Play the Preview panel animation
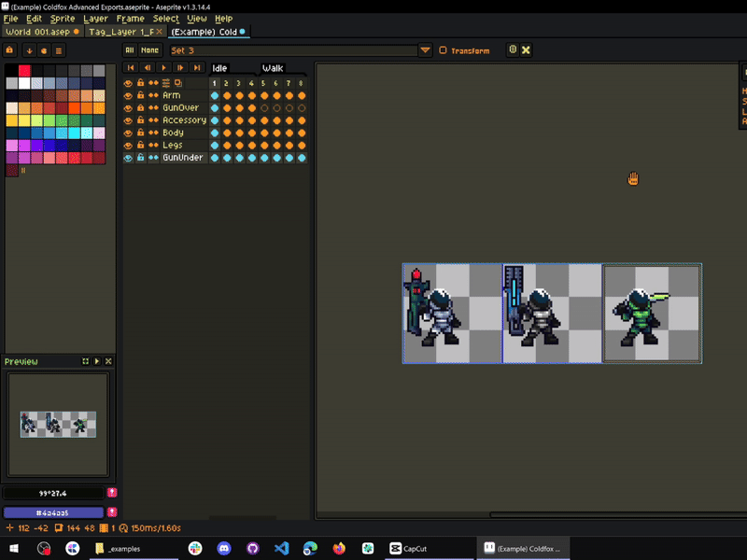This screenshot has height=560, width=747. tap(97, 361)
